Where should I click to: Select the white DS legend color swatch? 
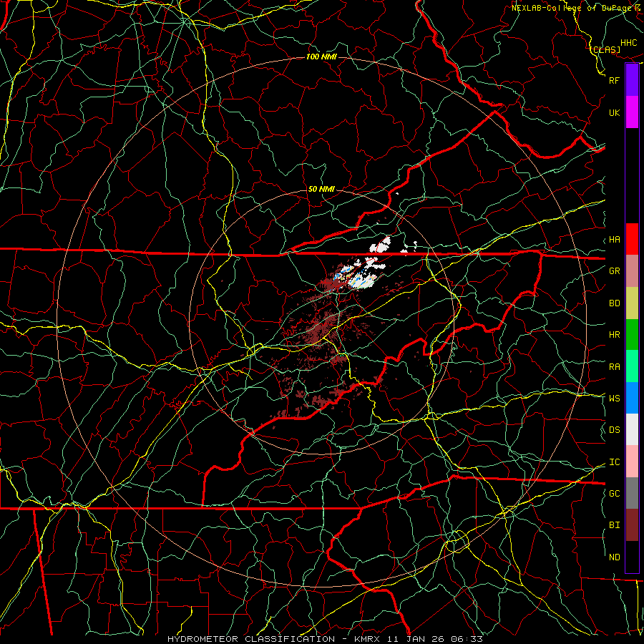[x=632, y=429]
